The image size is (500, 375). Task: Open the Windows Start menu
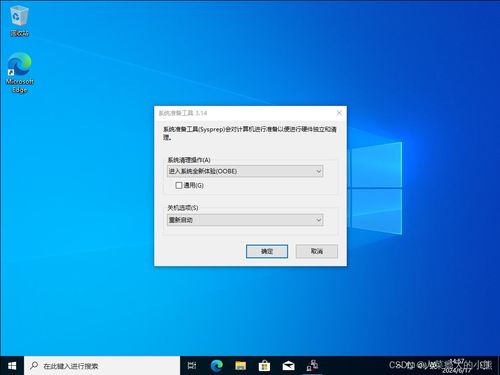(12, 366)
